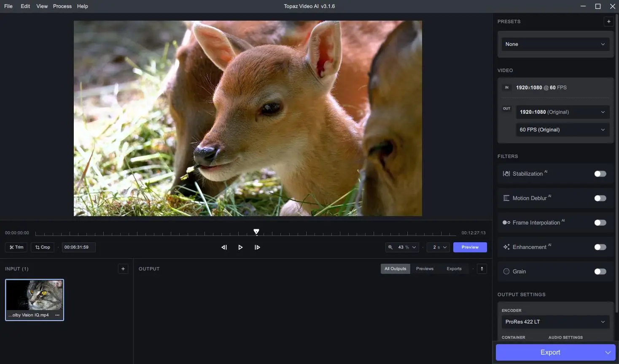Image resolution: width=619 pixels, height=364 pixels.
Task: Click the Grain filter icon
Action: tap(506, 271)
